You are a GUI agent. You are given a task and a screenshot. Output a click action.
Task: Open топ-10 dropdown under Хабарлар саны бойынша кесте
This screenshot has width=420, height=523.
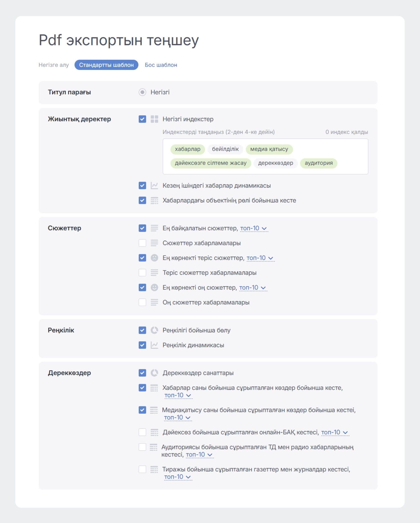point(178,395)
